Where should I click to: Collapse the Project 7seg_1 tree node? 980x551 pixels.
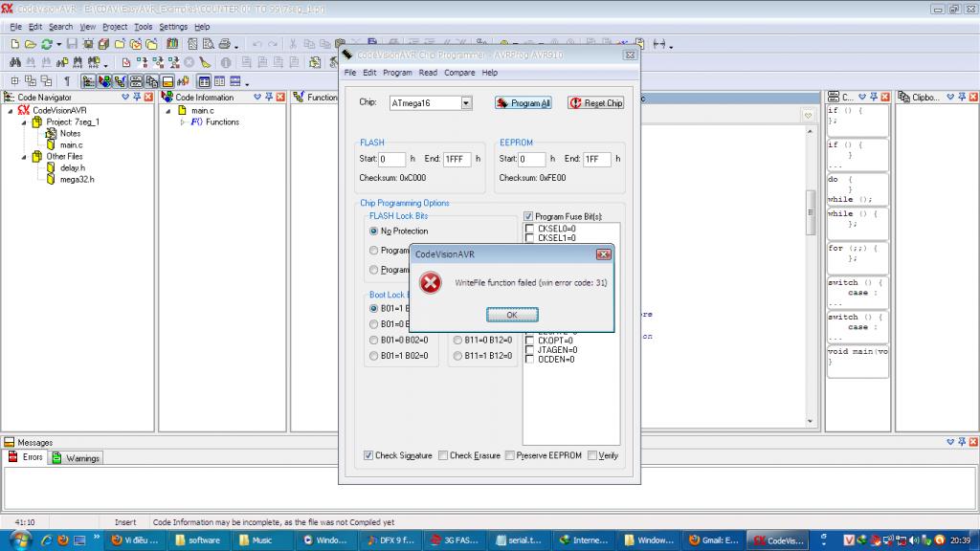[24, 122]
